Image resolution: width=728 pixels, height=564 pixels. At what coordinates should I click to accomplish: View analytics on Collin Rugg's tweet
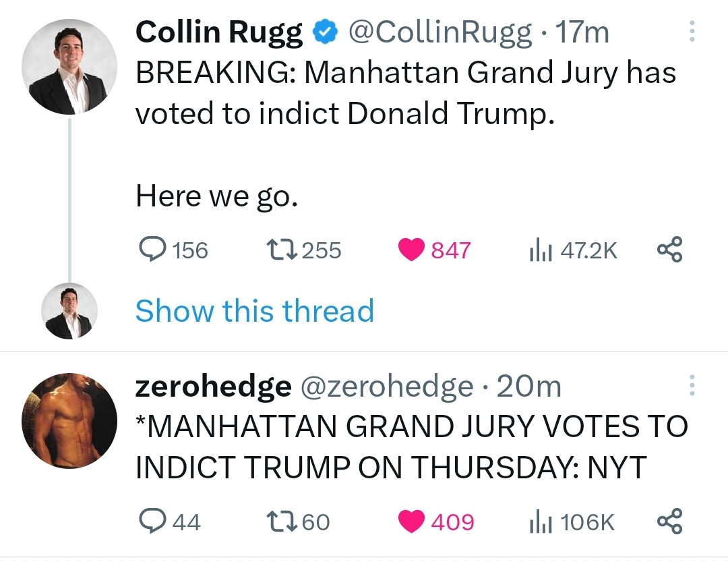(540, 251)
